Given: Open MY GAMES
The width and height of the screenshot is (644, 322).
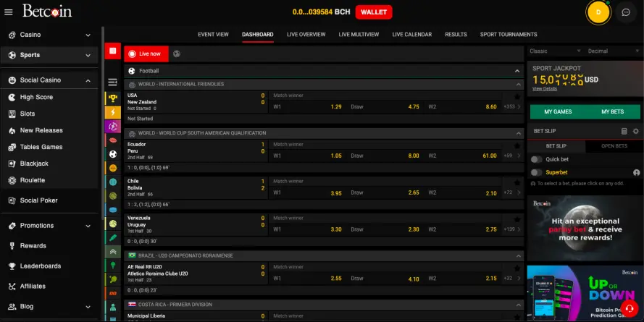Looking at the screenshot, I should tap(558, 111).
